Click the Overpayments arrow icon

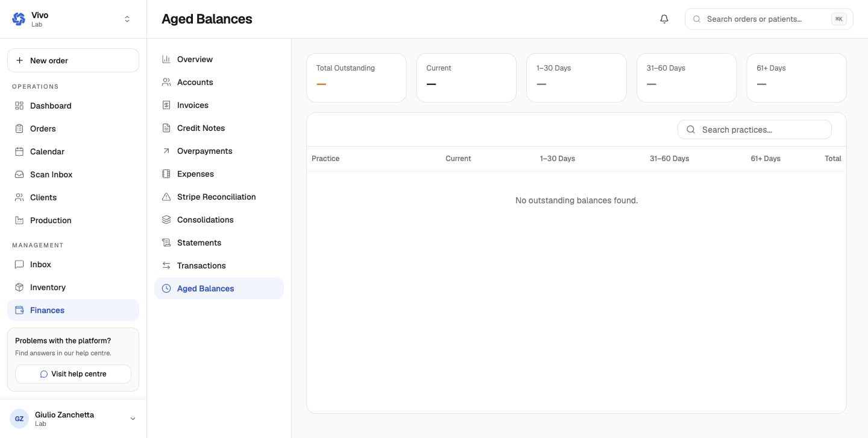(x=166, y=151)
